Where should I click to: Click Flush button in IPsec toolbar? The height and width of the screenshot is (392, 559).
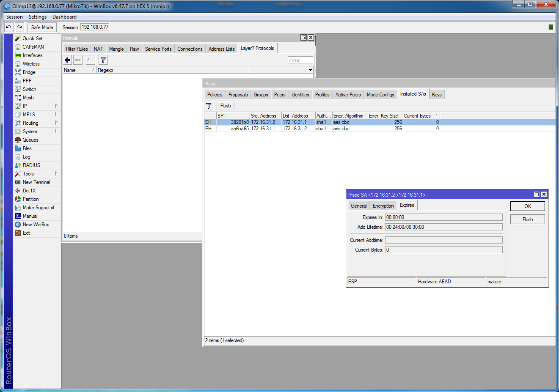pos(226,106)
